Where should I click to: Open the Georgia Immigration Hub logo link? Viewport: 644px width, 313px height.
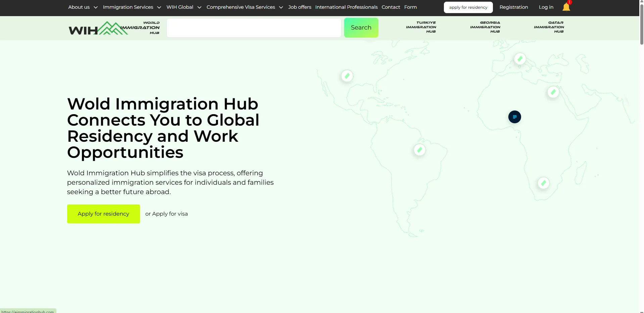[x=485, y=27]
